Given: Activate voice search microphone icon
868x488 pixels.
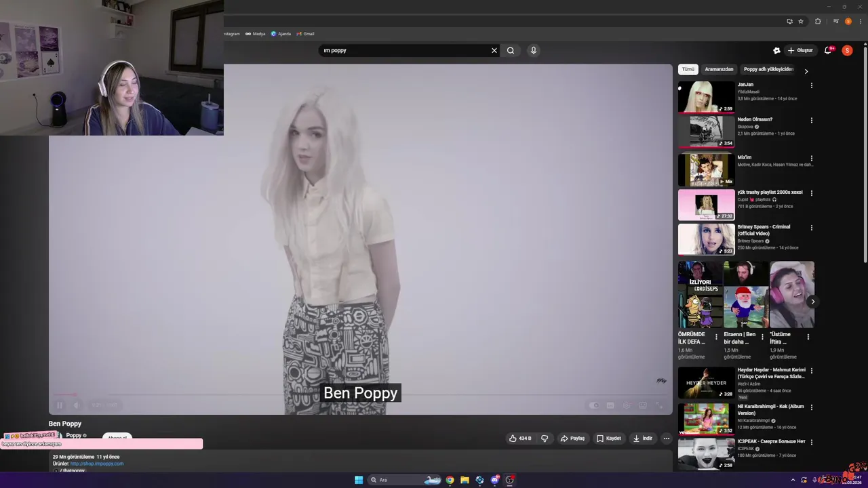Looking at the screenshot, I should pos(534,50).
